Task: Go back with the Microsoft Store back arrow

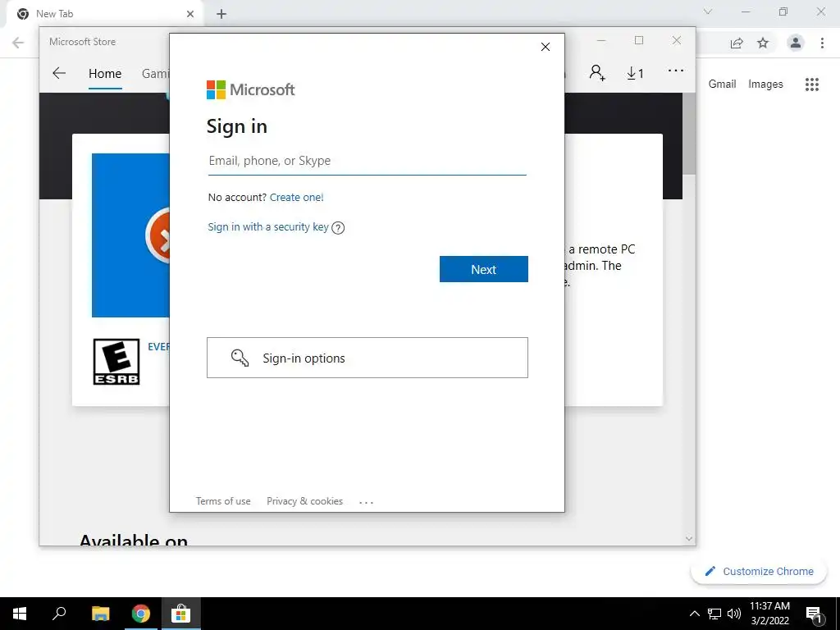Action: [x=59, y=73]
